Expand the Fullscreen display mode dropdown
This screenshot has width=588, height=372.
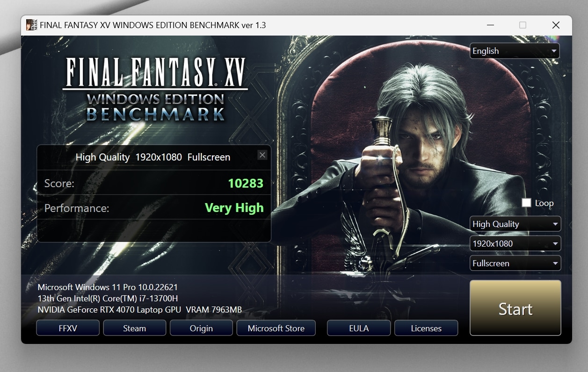[514, 263]
